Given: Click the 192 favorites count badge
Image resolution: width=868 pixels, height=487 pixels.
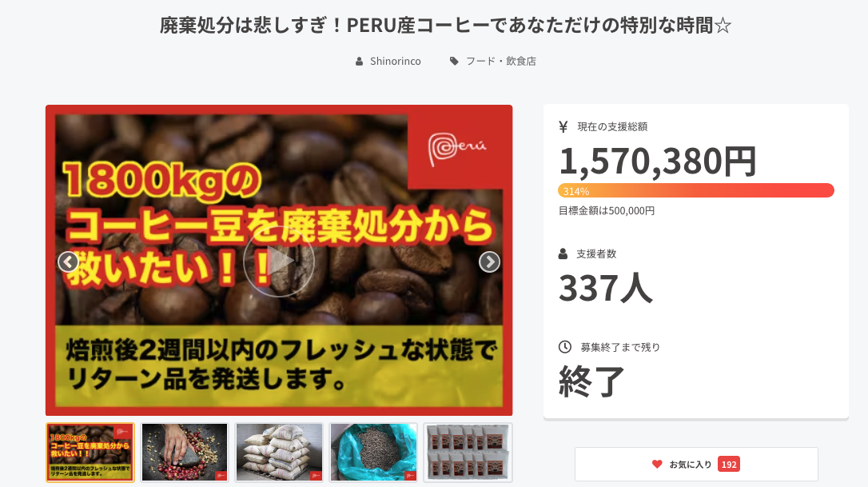Looking at the screenshot, I should tap(728, 465).
